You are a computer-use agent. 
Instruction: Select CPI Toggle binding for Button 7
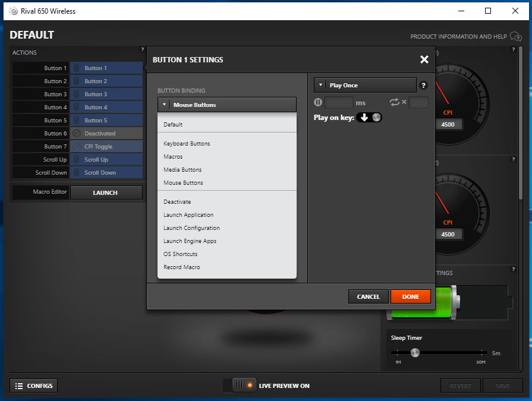[106, 146]
